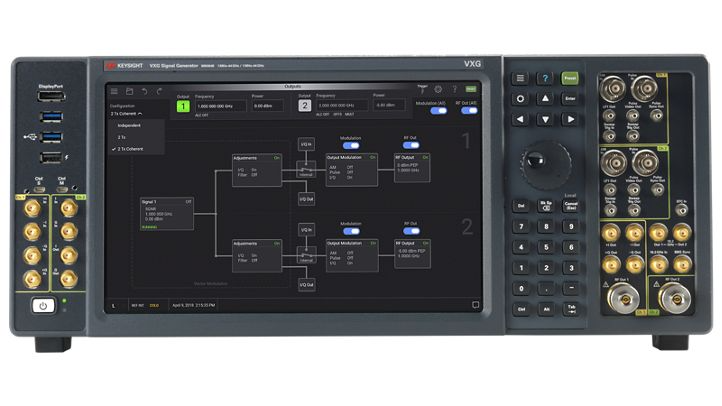Screen dimensions: 722x406
Task: Open the hamburger menu on the touchscreen
Action: tap(114, 90)
